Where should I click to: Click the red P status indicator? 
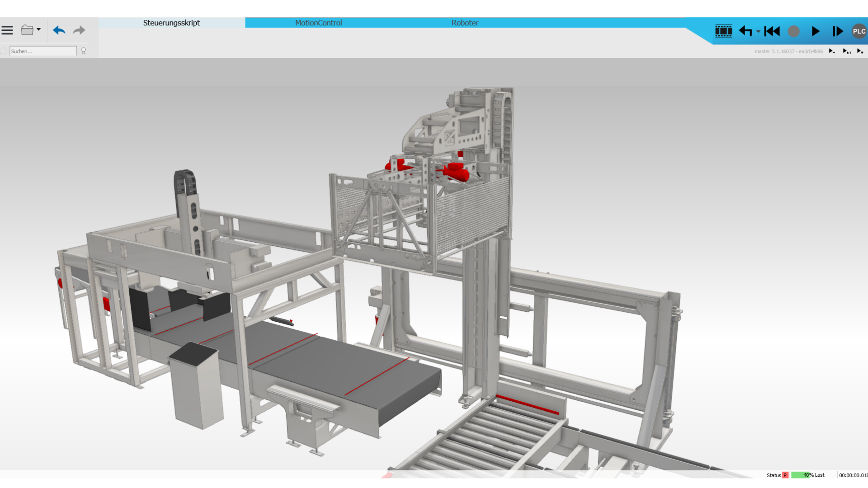point(785,475)
